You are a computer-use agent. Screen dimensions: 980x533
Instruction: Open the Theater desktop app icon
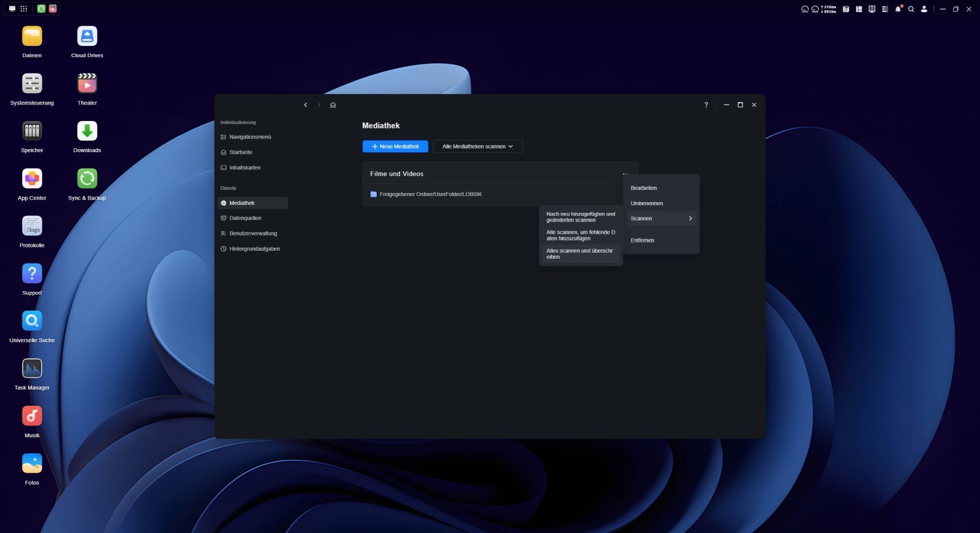(87, 84)
